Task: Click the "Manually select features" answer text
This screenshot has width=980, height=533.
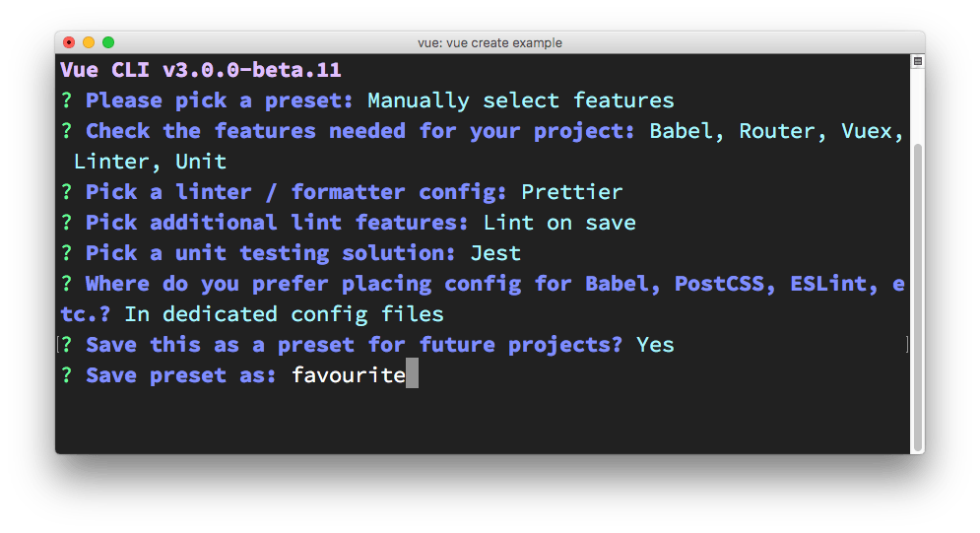Action: click(520, 100)
